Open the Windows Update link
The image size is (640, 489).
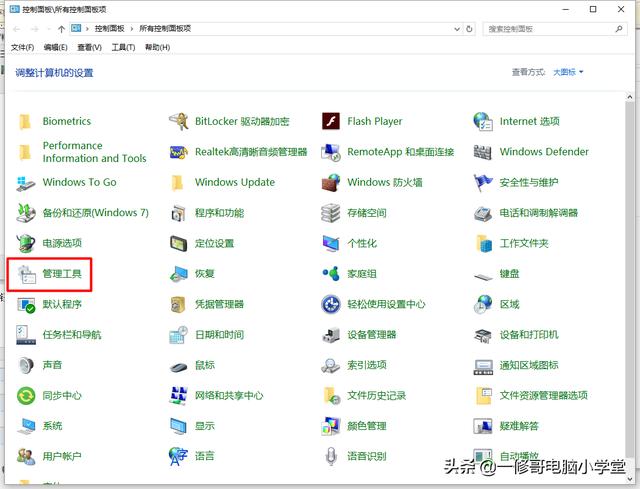coord(235,182)
